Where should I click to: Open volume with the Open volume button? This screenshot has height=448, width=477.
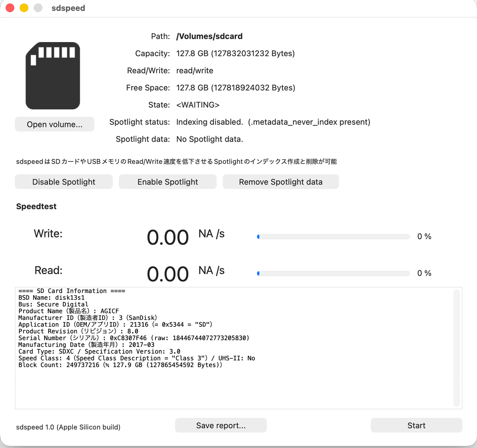pyautogui.click(x=54, y=124)
